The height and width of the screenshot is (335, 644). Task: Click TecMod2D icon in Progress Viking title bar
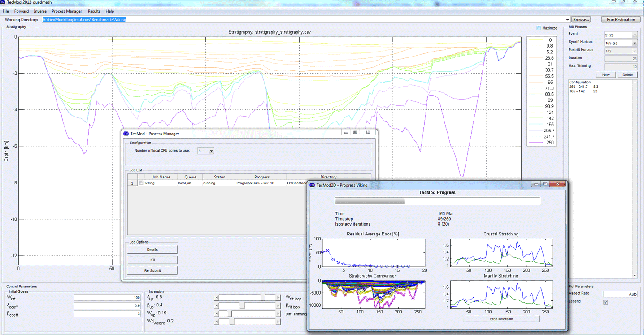[x=312, y=185]
